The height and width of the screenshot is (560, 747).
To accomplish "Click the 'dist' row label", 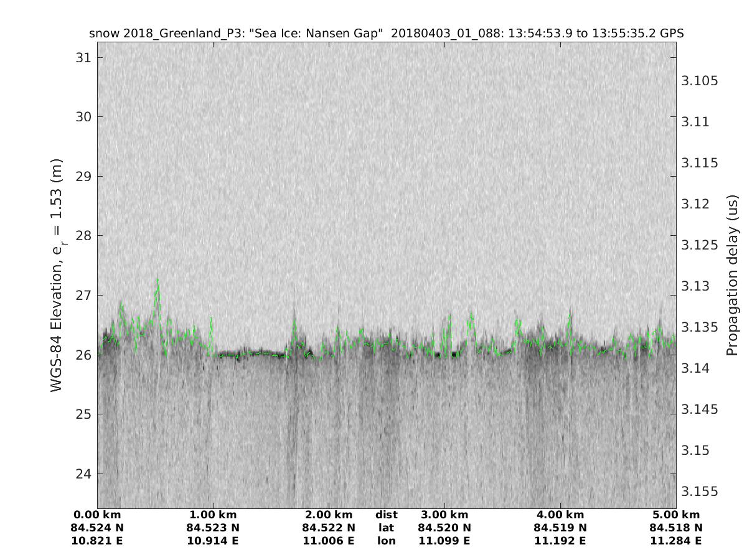I will [386, 515].
